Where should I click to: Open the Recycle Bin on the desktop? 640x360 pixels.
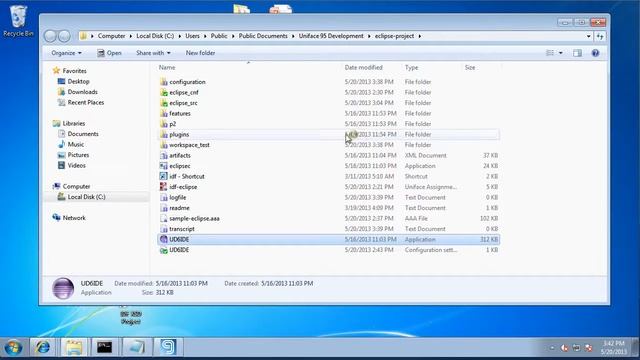click(18, 21)
